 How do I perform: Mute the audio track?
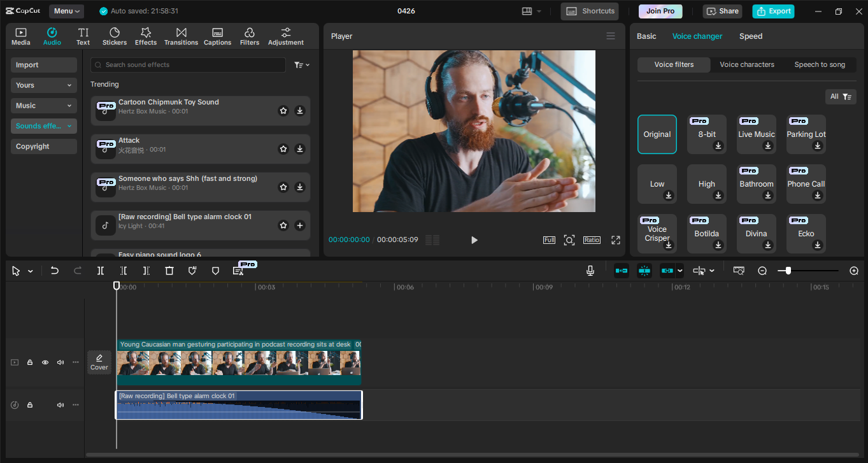click(60, 405)
